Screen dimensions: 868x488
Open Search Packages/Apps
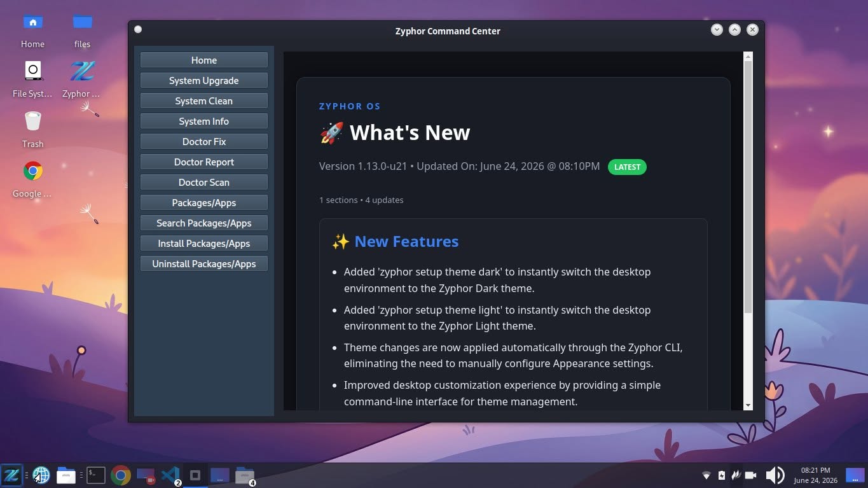coord(204,223)
